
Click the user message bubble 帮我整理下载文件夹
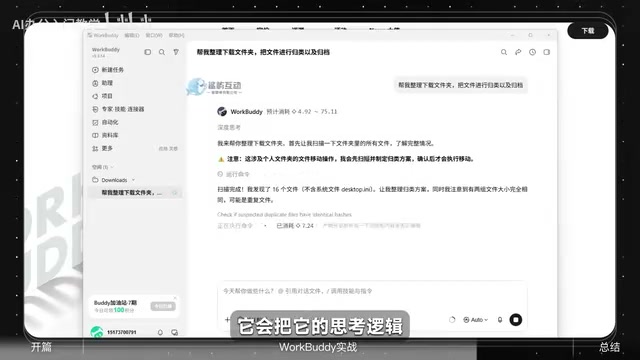[x=460, y=85]
